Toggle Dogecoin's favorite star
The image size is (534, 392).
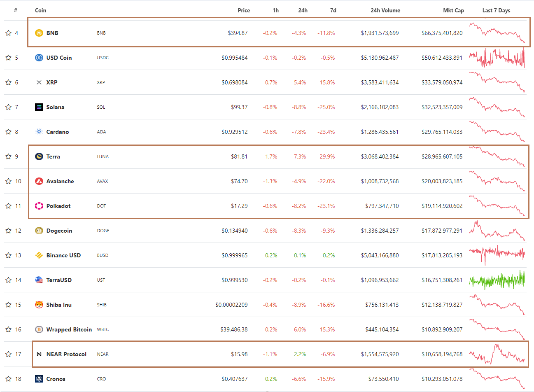click(x=8, y=231)
